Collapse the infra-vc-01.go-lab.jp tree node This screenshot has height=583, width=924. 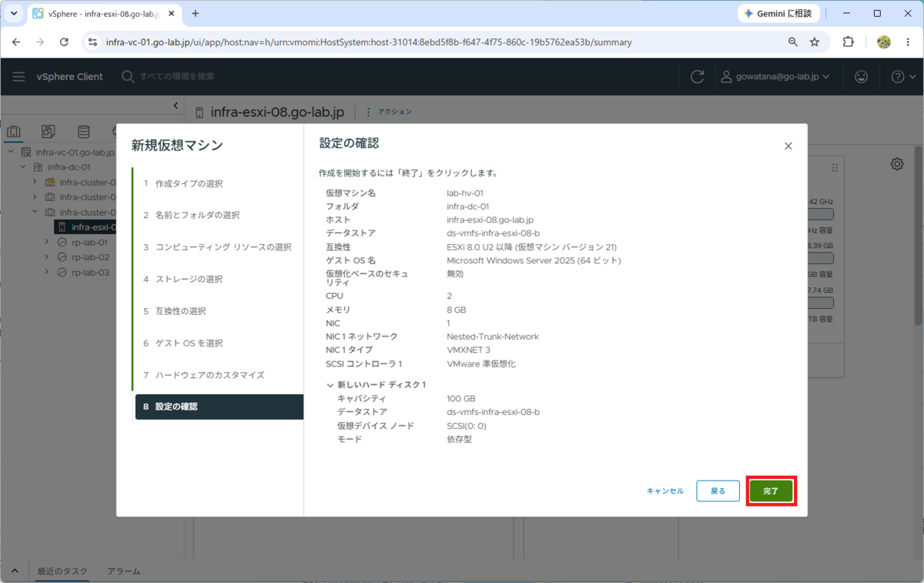[11, 152]
